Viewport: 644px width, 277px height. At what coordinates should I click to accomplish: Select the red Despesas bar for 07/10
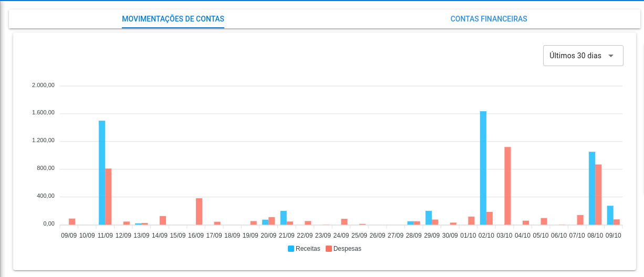click(x=580, y=220)
